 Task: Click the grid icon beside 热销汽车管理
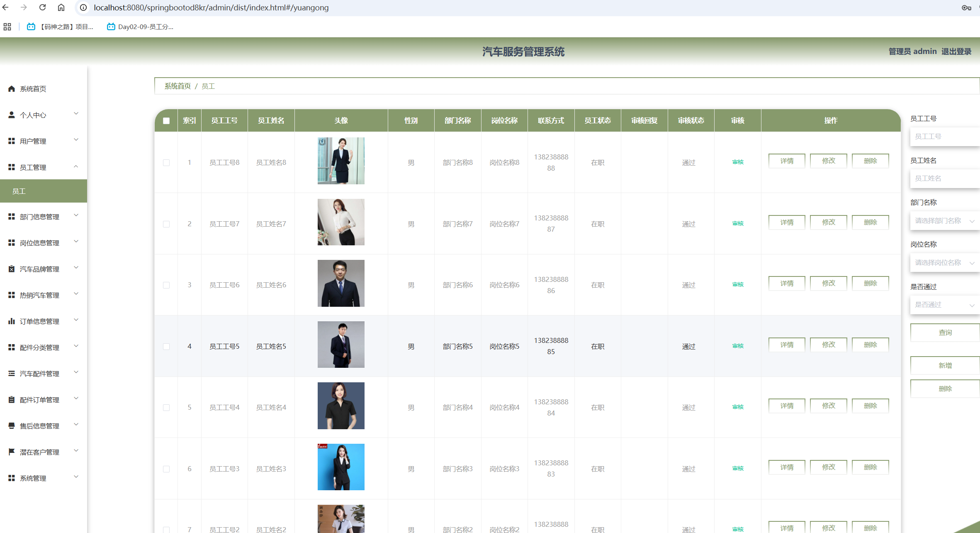pos(12,295)
